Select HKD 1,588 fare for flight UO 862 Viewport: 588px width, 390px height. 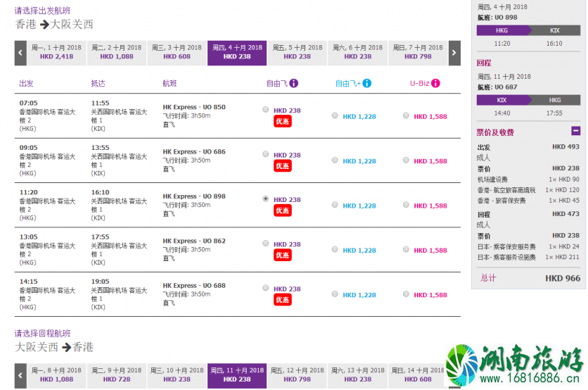(406, 250)
